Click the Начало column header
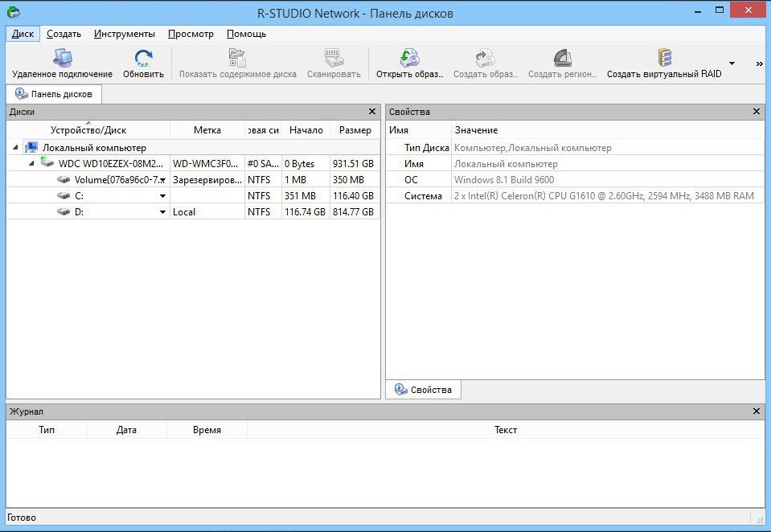The height and width of the screenshot is (532, 771). point(306,130)
